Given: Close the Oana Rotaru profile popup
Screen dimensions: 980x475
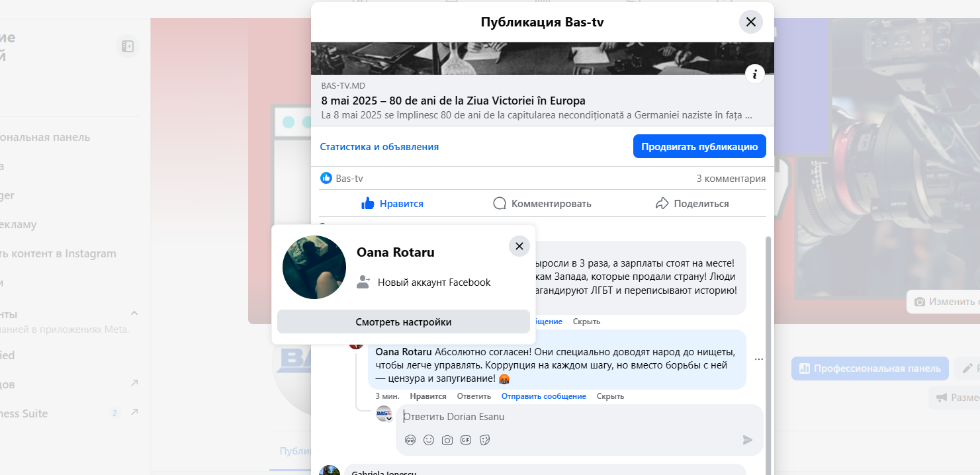Looking at the screenshot, I should point(519,246).
